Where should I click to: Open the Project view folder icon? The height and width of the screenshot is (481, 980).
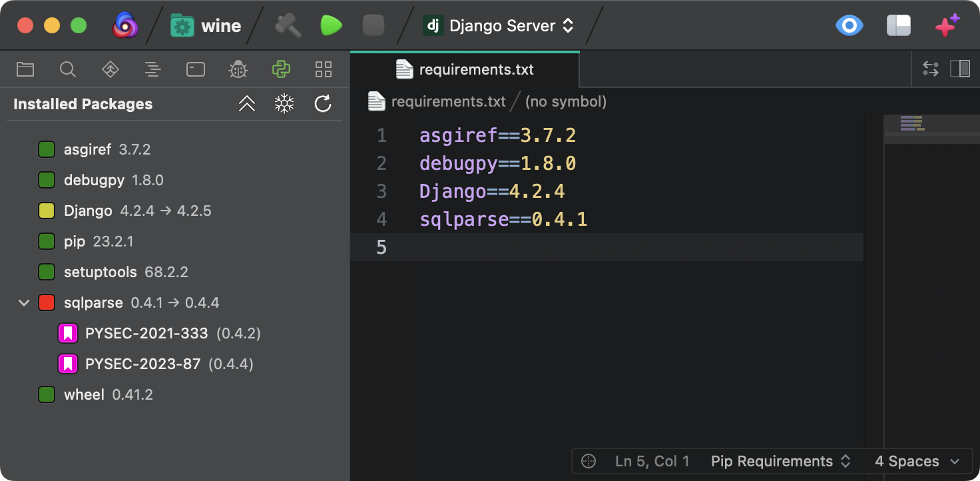pyautogui.click(x=25, y=69)
